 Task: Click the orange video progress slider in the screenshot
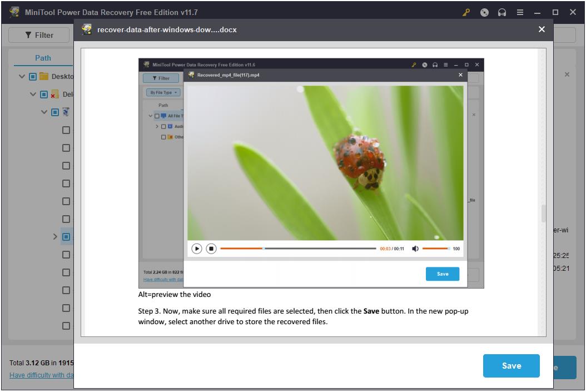pyautogui.click(x=298, y=249)
